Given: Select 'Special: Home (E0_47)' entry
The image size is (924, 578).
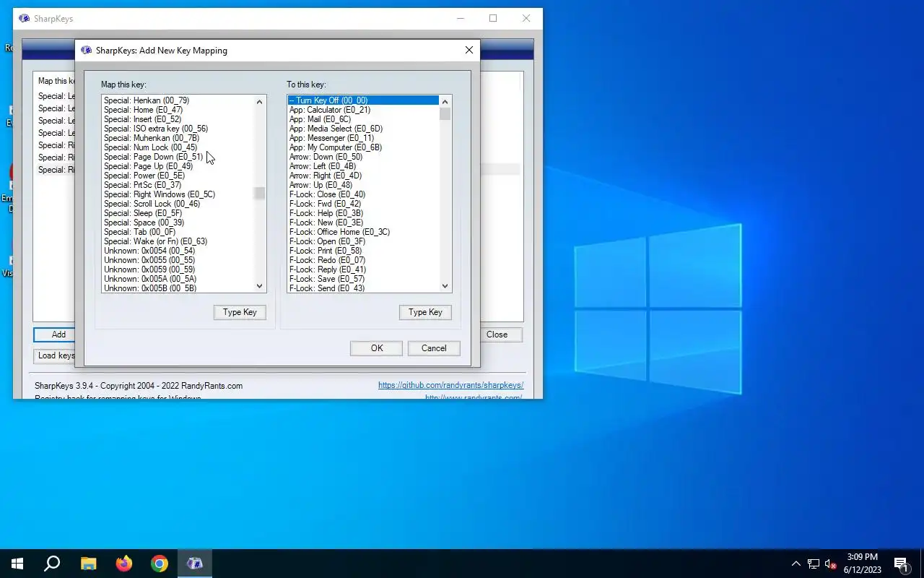Looking at the screenshot, I should point(178,110).
